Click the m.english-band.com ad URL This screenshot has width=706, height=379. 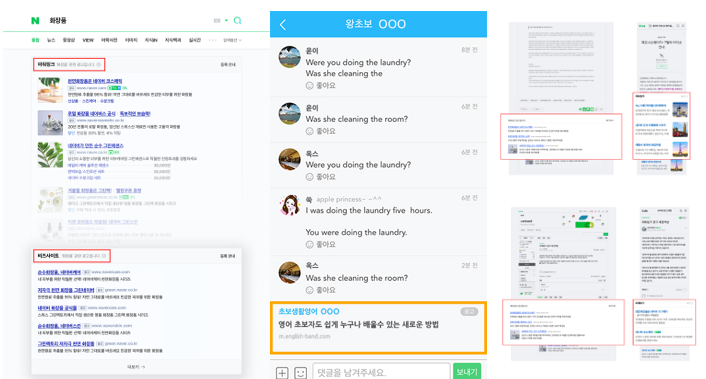tap(304, 336)
